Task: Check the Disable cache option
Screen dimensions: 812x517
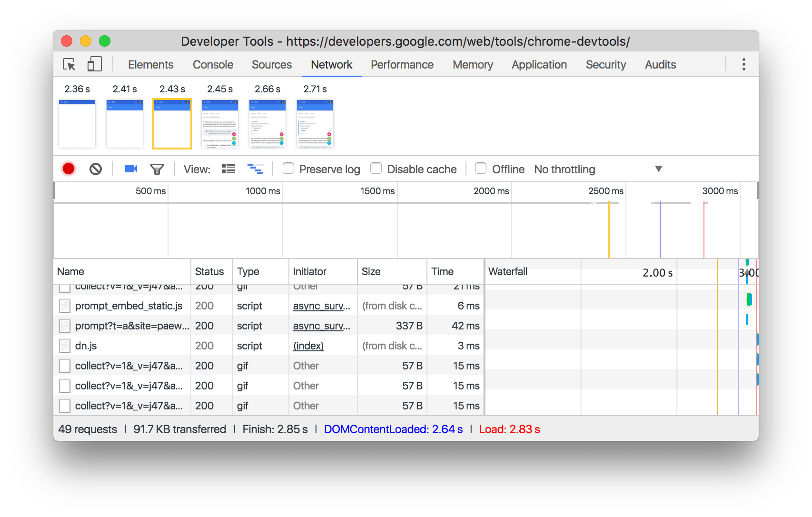Action: [x=376, y=169]
